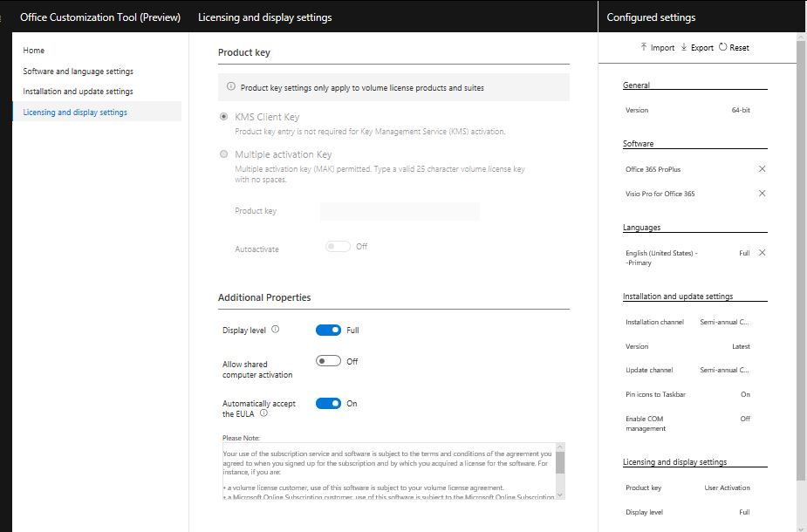Click the product key notice info icon
807x532 pixels.
[231, 86]
